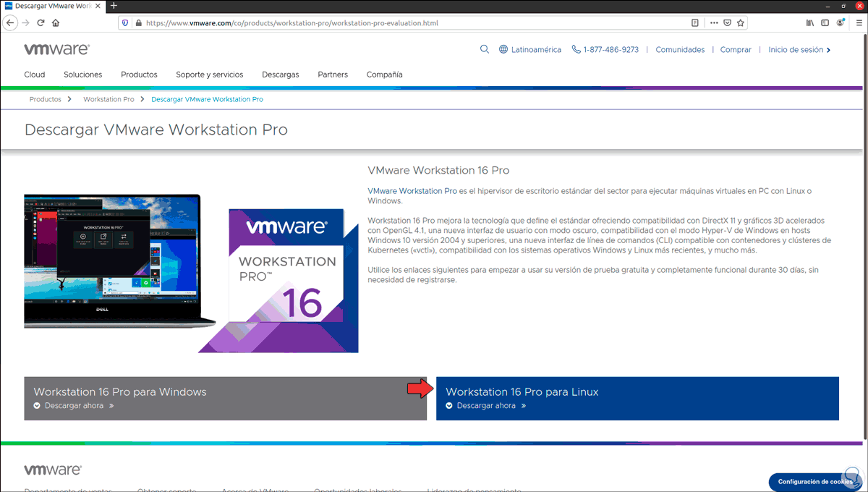Click the chevron after Inicio de sesión

coord(828,50)
